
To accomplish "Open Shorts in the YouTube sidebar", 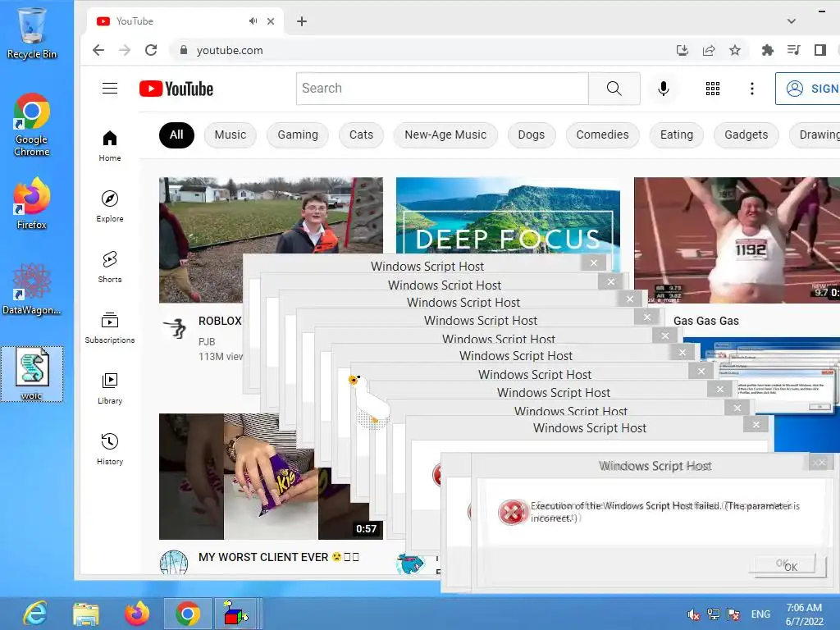I will [x=110, y=267].
